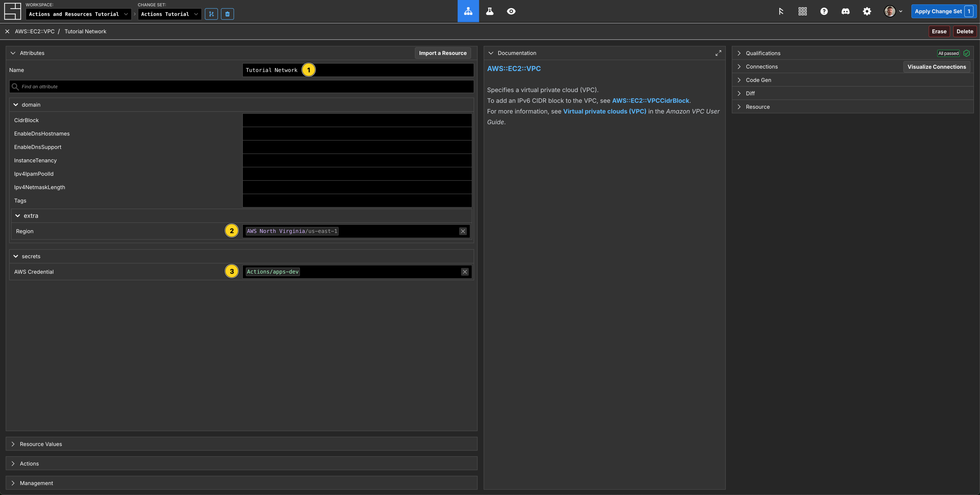Follow the AWS::EC2::VPCCidrBlock link
Screen dimensions: 980x495
(x=650, y=100)
